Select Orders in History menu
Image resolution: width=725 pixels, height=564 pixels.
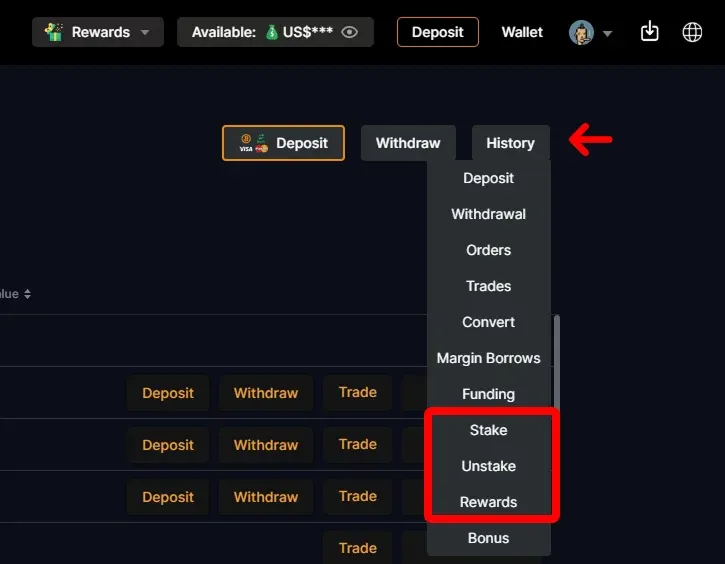pyautogui.click(x=488, y=250)
